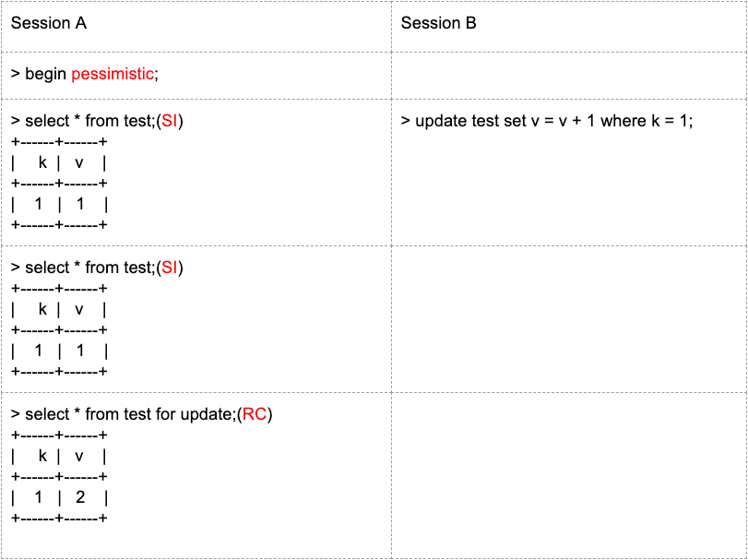This screenshot has height=560, width=748.
Task: Click the "k" header in the last result table
Action: pyautogui.click(x=42, y=456)
